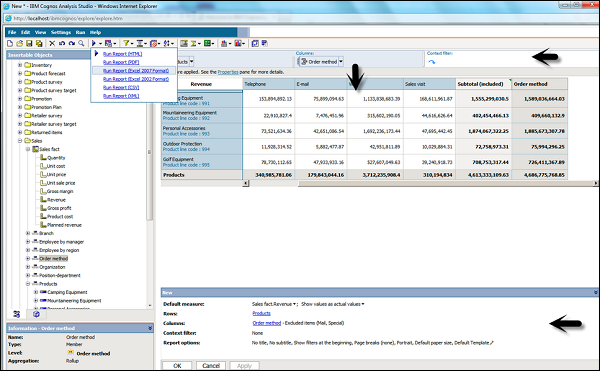Click the Undo toolbar icon
The height and width of the screenshot is (371, 600).
[x=62, y=44]
